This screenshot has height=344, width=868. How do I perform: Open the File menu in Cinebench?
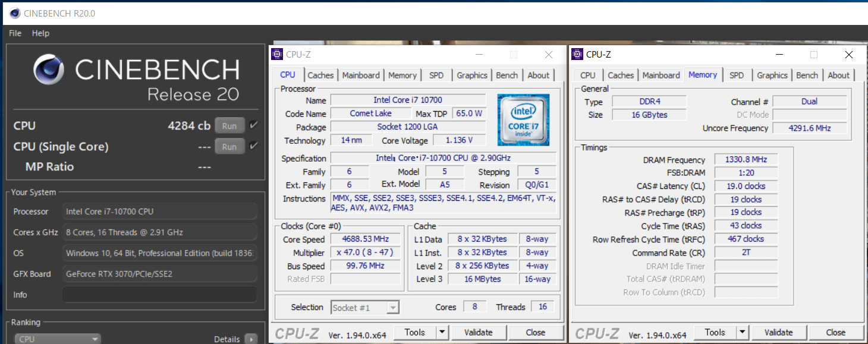tap(15, 33)
